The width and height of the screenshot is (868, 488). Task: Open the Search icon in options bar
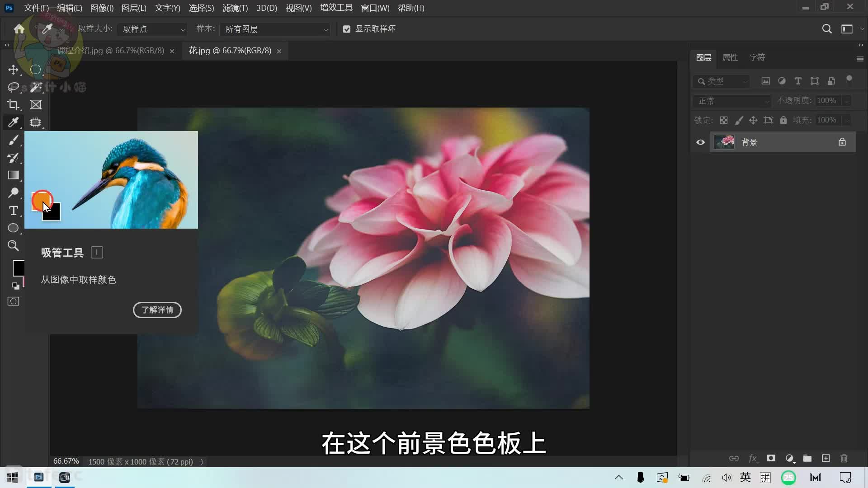pos(827,29)
